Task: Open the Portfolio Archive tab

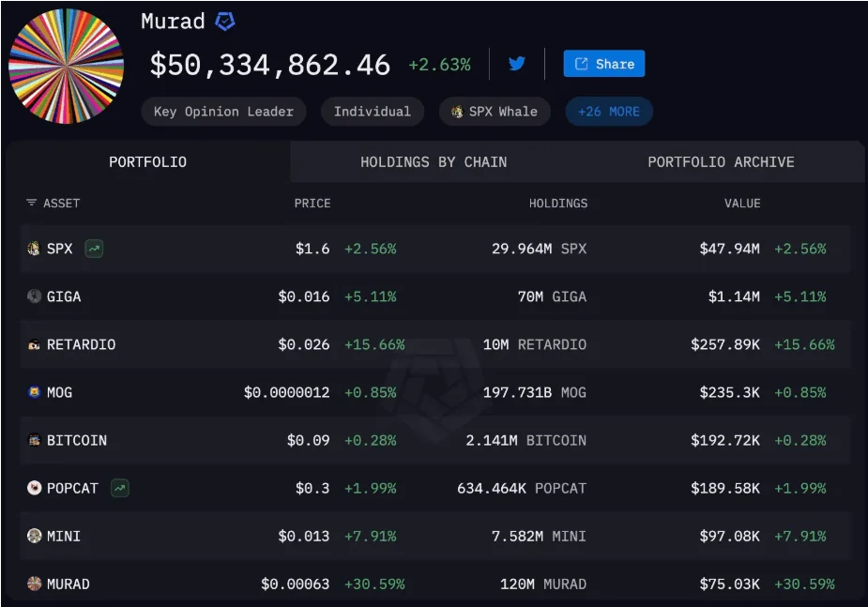Action: [x=721, y=161]
